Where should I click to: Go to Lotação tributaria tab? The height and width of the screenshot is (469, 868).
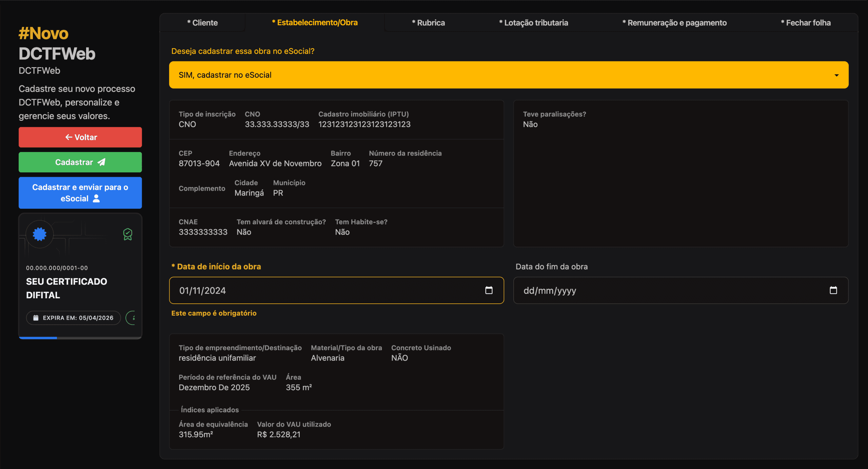533,23
